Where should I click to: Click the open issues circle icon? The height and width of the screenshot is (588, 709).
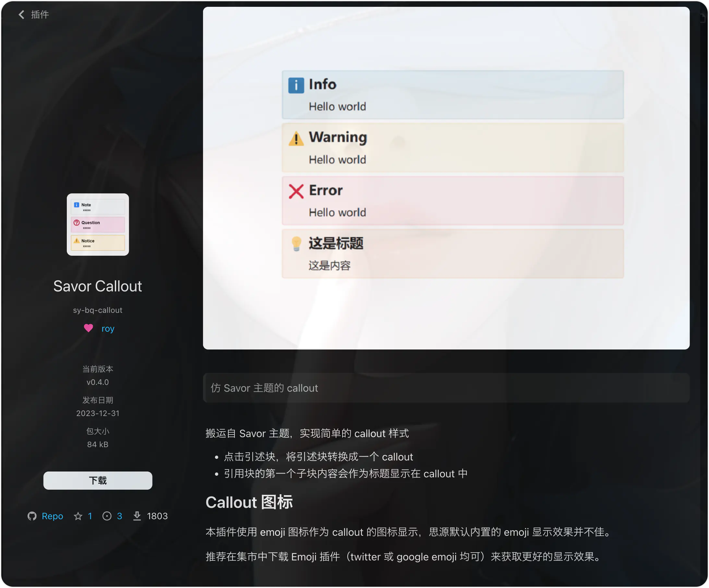(107, 516)
